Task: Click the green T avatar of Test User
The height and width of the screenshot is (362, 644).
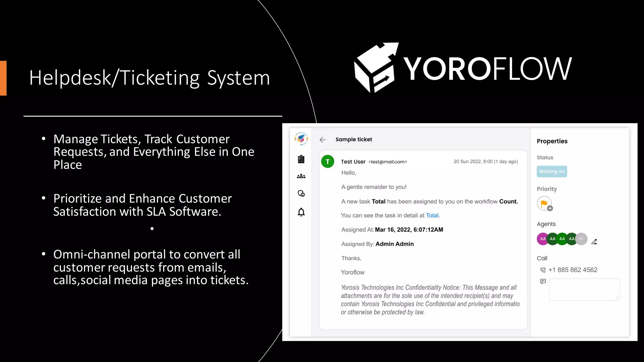Action: click(x=328, y=162)
